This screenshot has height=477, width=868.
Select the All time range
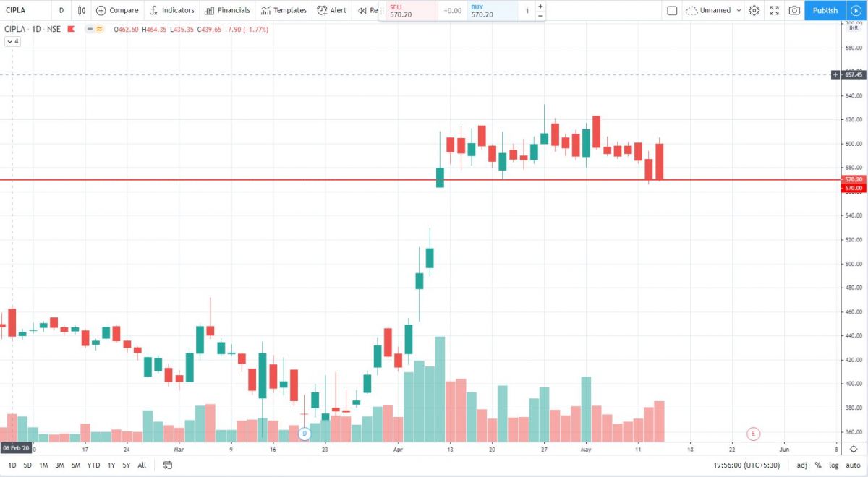click(142, 465)
